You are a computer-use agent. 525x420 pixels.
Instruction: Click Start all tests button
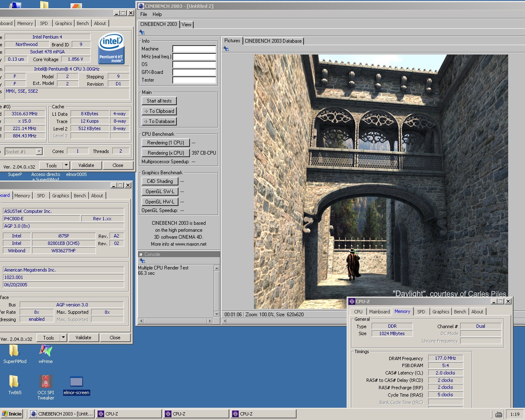coord(159,101)
